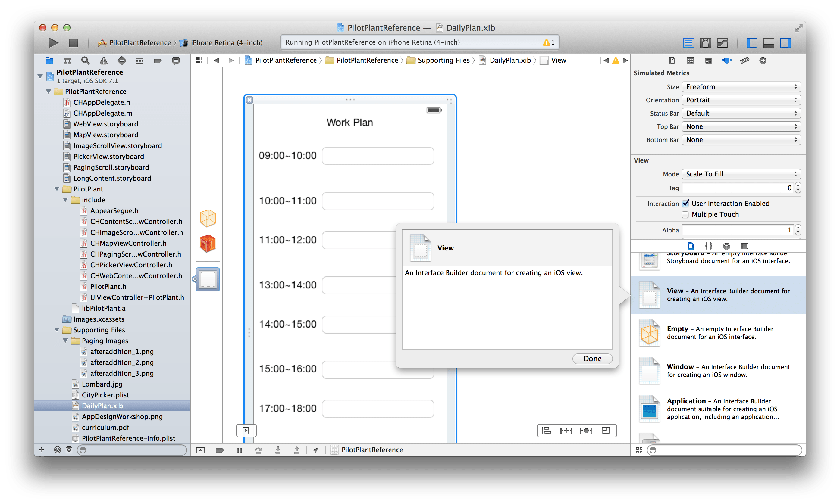Viewport: 840px width, 504px height.
Task: Open the Breakpoint navigator icon
Action: 158,61
